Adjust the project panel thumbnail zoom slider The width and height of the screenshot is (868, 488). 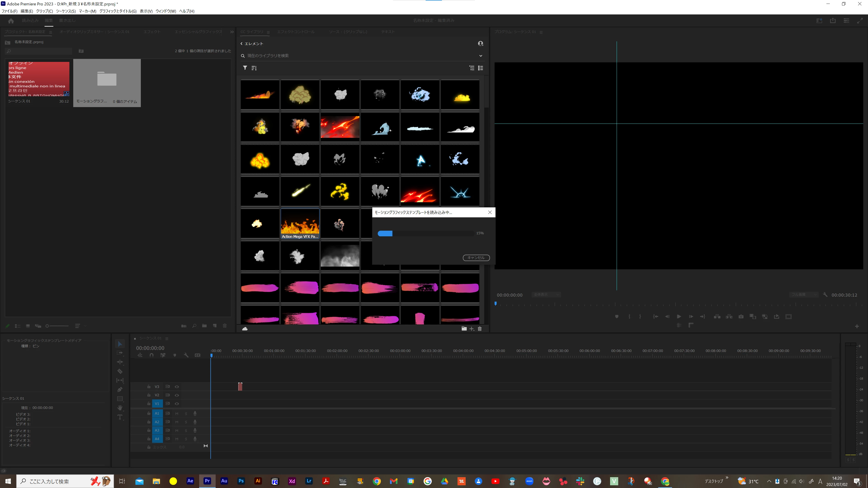click(47, 326)
